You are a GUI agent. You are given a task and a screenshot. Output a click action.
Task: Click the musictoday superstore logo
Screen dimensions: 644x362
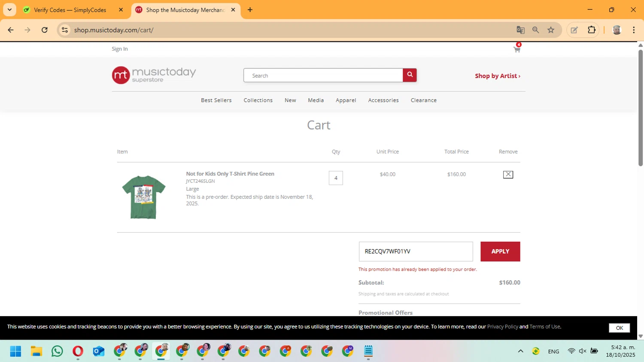point(154,75)
